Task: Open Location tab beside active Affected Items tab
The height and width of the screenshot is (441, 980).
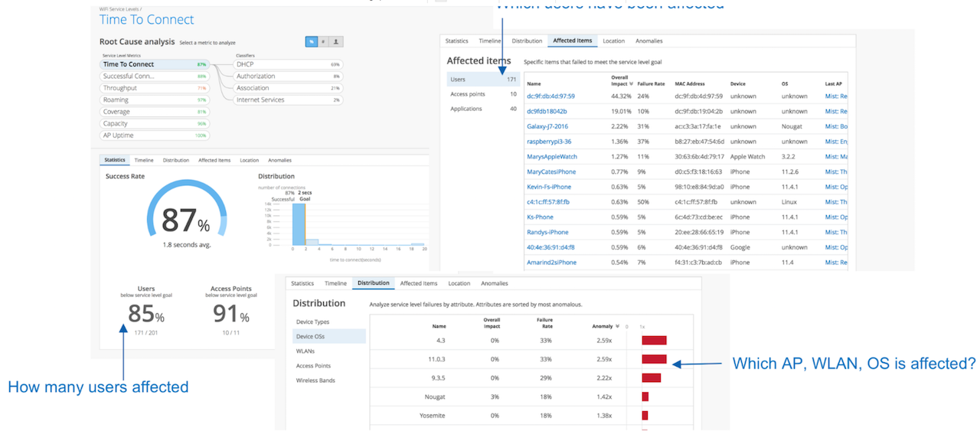Action: click(x=613, y=41)
